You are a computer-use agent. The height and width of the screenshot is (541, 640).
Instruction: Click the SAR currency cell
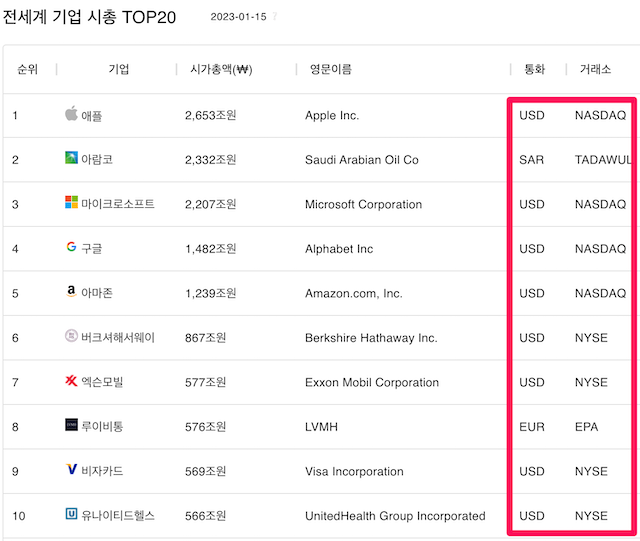click(x=531, y=159)
